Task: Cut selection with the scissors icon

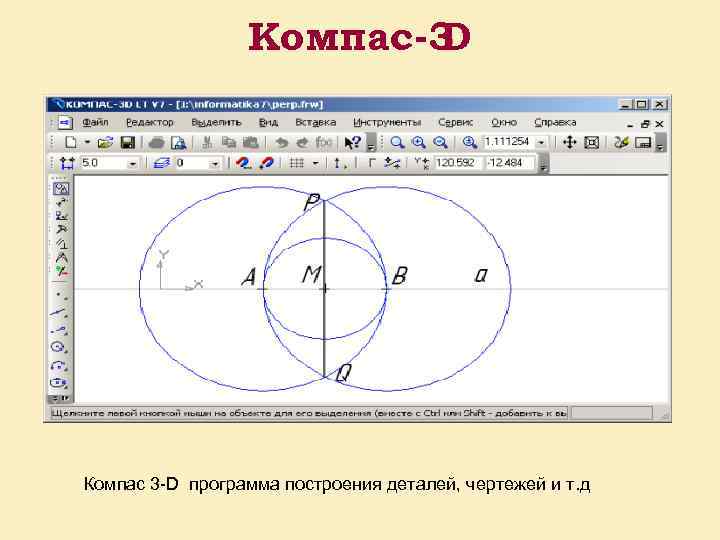Action: 207,143
